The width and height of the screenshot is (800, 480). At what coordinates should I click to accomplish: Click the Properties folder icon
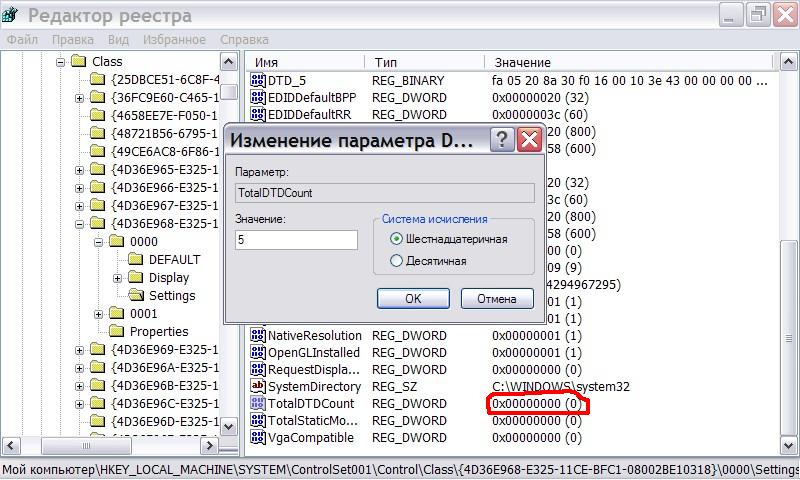click(x=118, y=332)
